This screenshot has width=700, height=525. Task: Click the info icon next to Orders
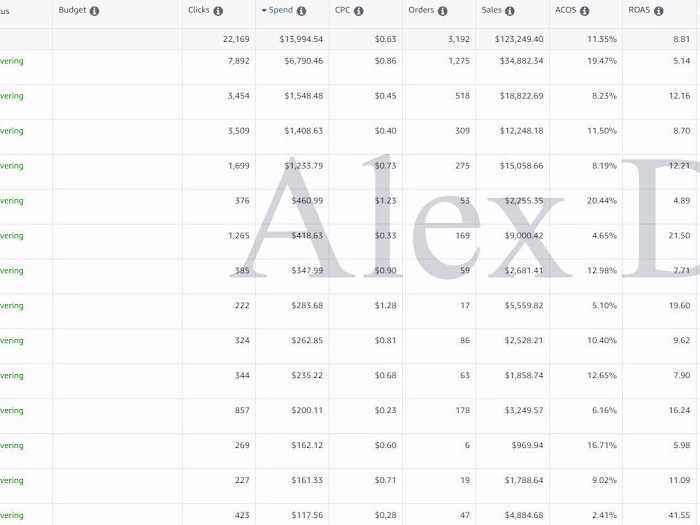[442, 11]
